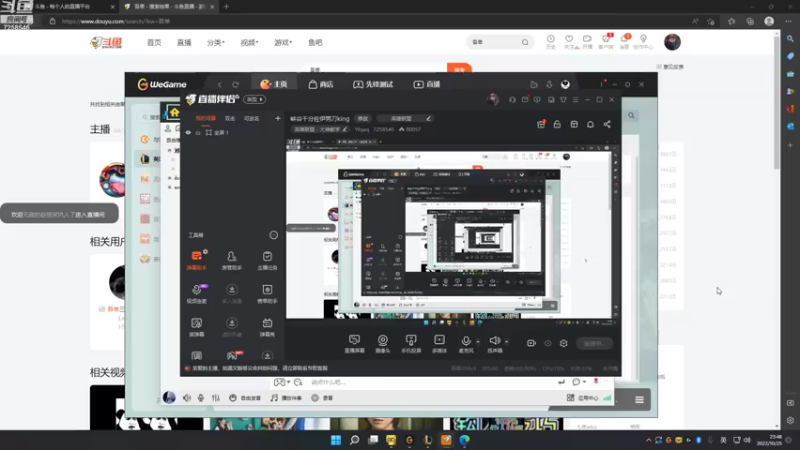Open Douyu user avatar in the header
This screenshot has height=450, width=800.
672,42
